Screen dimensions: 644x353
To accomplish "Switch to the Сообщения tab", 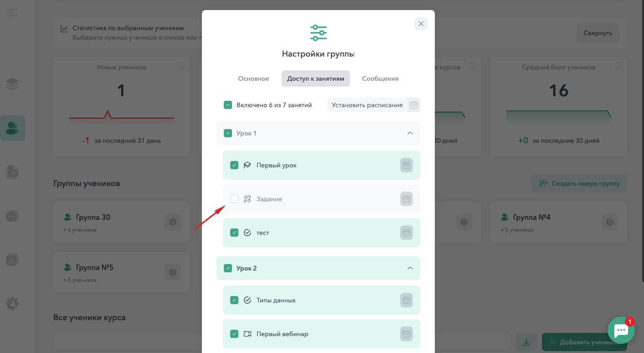I will (x=380, y=78).
